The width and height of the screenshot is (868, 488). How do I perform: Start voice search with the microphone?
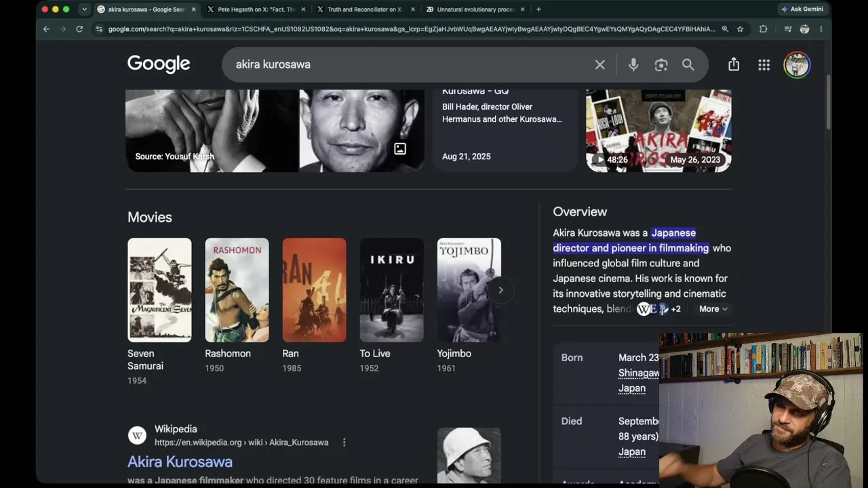633,64
